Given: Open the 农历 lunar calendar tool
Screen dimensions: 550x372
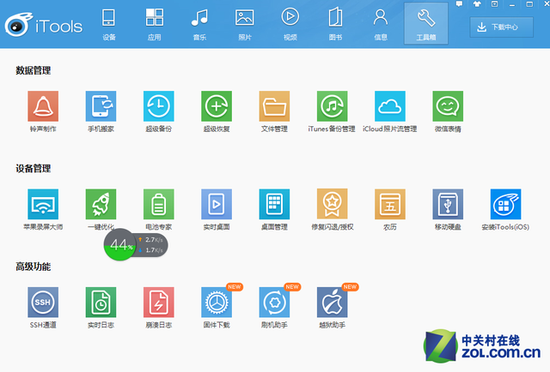Looking at the screenshot, I should [x=390, y=204].
